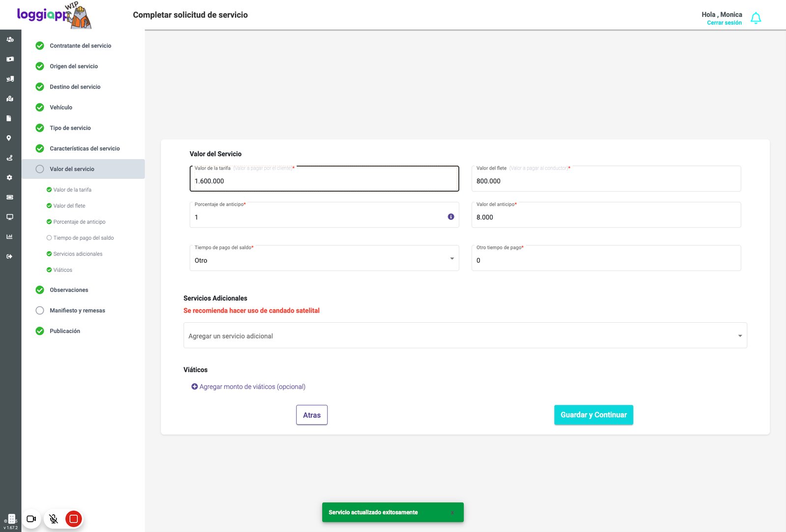Open the document file sidebar icon
Screen dimensions: 786x532
9,118
